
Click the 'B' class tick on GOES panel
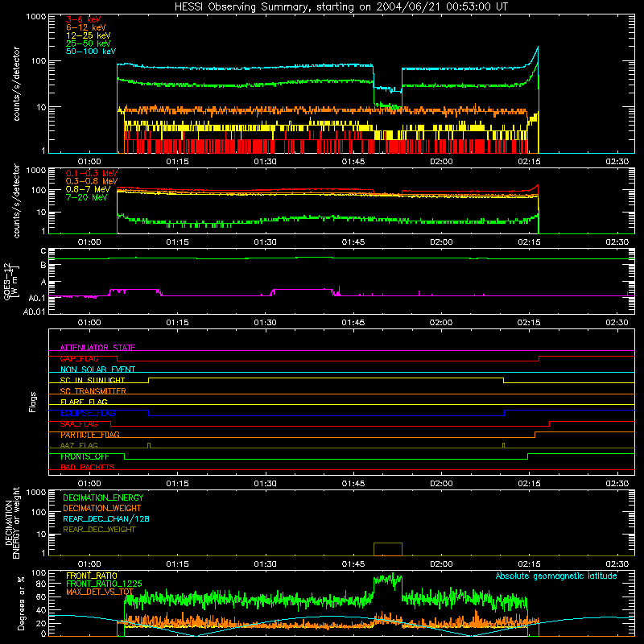[x=43, y=266]
